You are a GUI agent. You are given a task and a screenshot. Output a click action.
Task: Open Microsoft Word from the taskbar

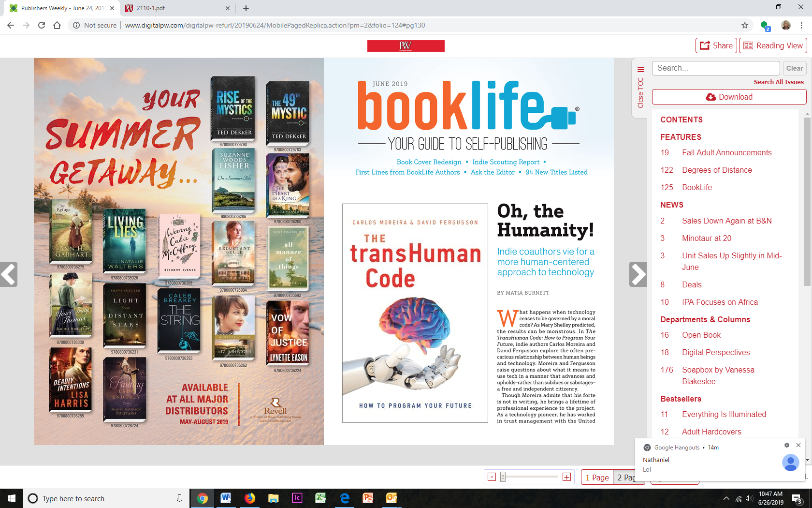[x=225, y=498]
